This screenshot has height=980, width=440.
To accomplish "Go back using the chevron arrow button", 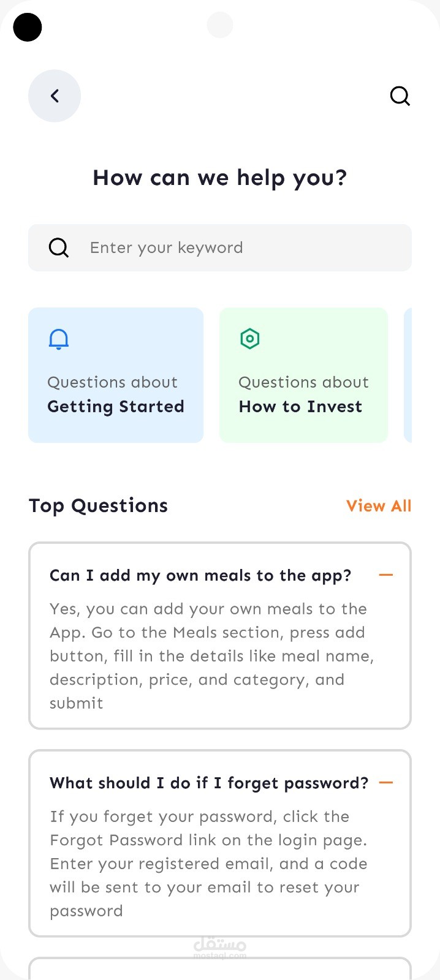I will click(55, 96).
